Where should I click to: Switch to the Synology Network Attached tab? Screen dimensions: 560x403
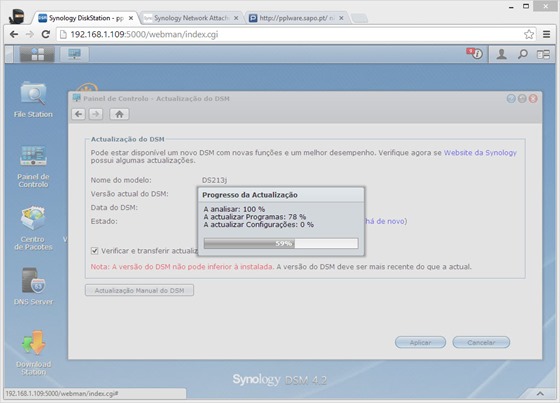coord(191,18)
